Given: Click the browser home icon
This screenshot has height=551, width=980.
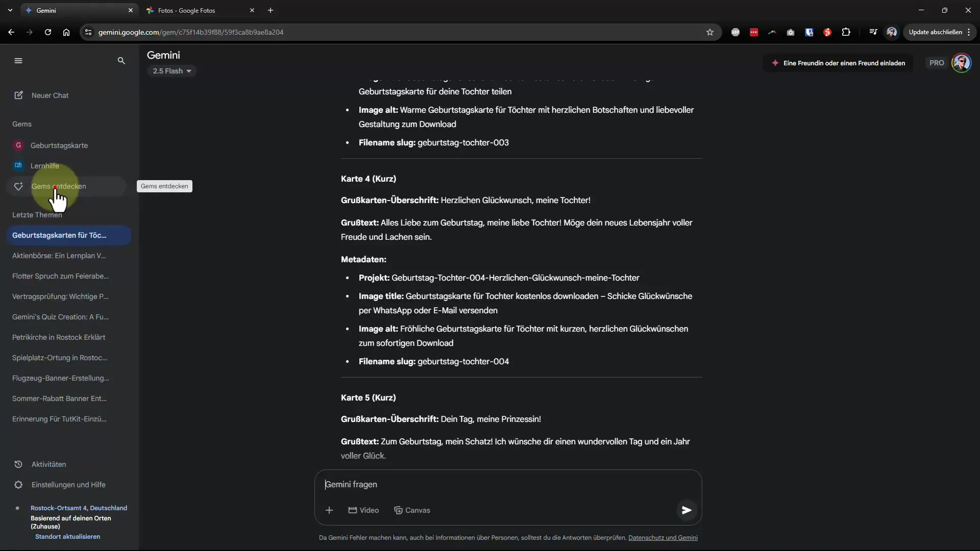Looking at the screenshot, I should 66,32.
